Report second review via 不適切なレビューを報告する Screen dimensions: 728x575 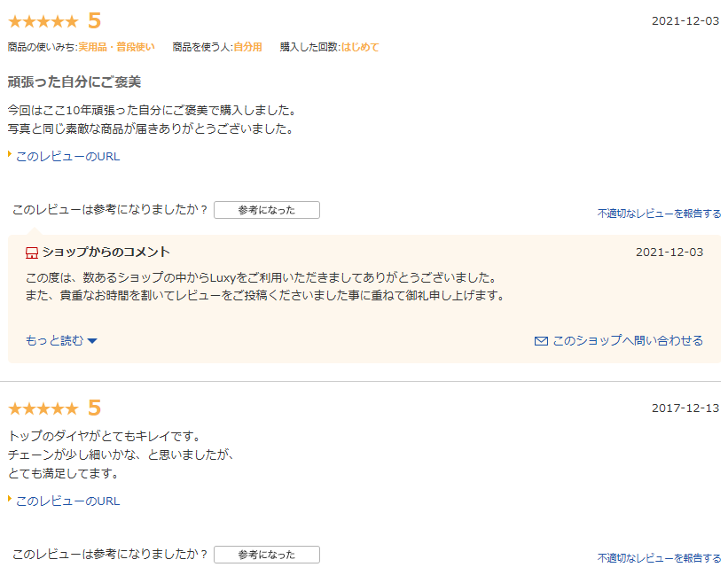pyautogui.click(x=659, y=558)
